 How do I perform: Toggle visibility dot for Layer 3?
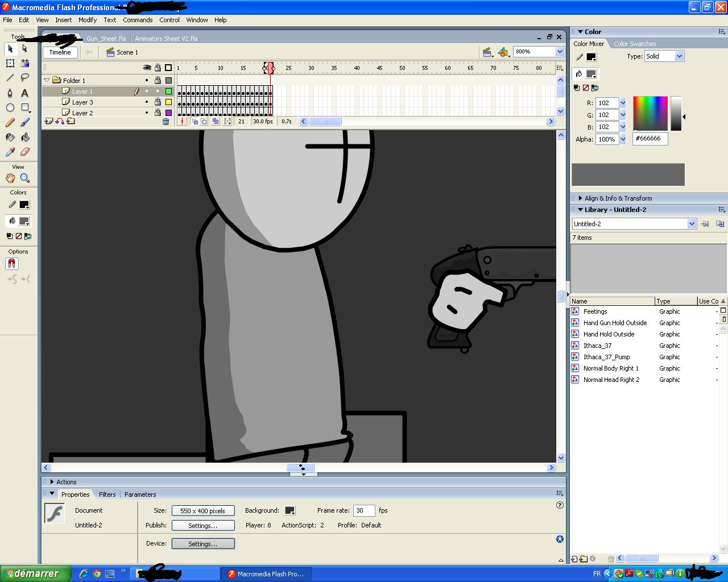[x=147, y=102]
